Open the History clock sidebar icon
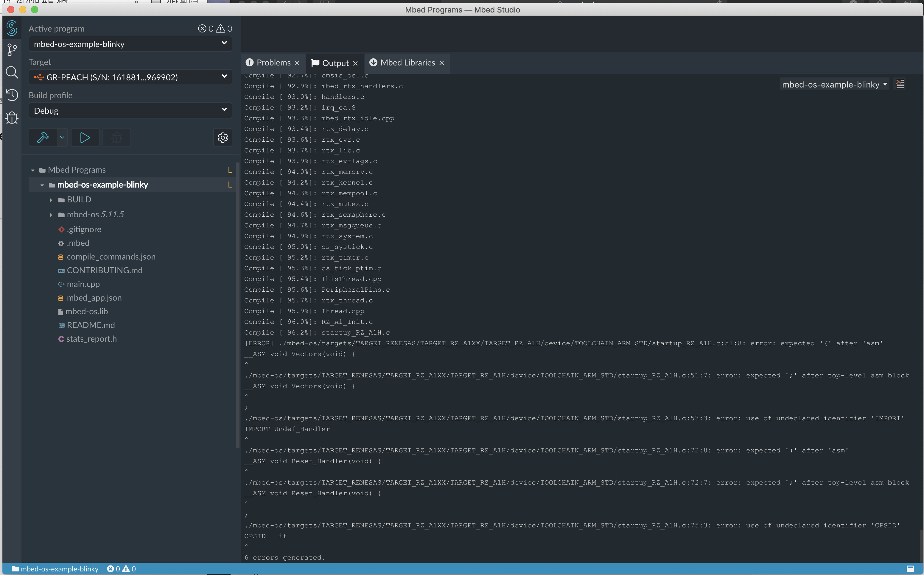The height and width of the screenshot is (575, 924). (x=12, y=95)
